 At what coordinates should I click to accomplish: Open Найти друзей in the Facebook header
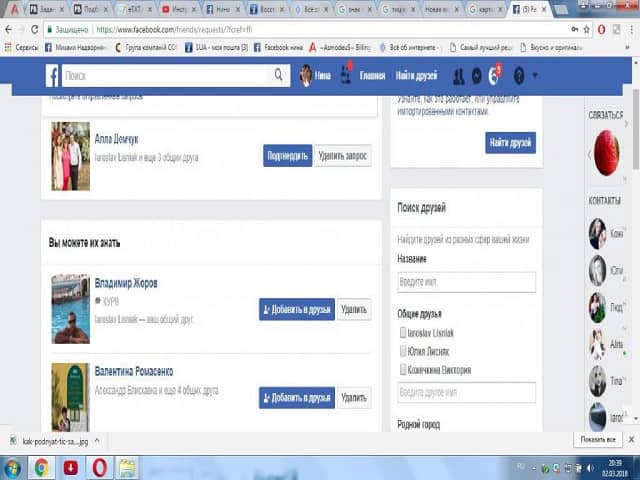coord(416,76)
